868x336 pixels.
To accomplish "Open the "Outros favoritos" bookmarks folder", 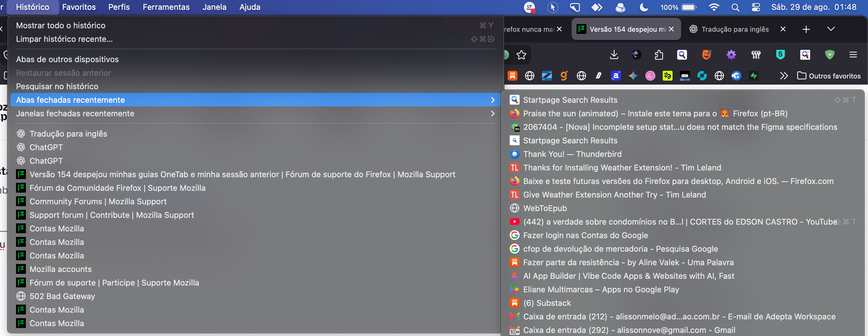I will click(829, 76).
